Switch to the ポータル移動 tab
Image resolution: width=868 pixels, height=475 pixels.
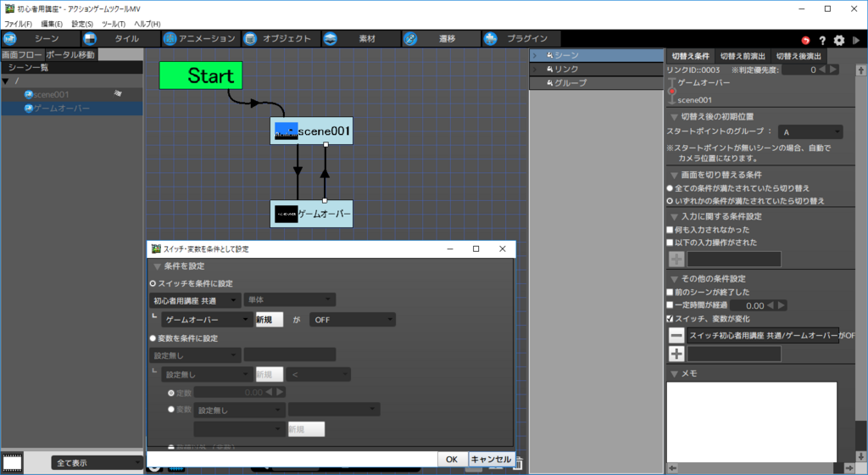point(70,54)
